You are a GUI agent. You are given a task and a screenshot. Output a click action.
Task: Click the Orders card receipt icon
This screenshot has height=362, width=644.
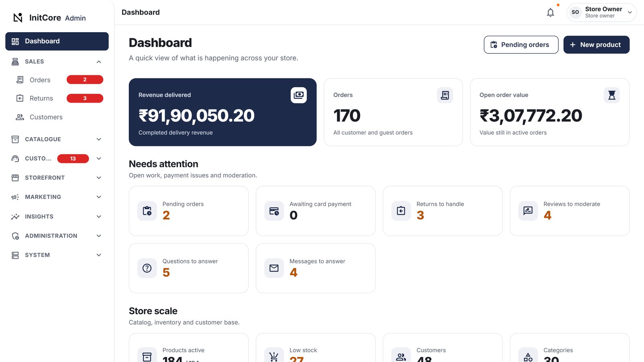click(x=445, y=95)
